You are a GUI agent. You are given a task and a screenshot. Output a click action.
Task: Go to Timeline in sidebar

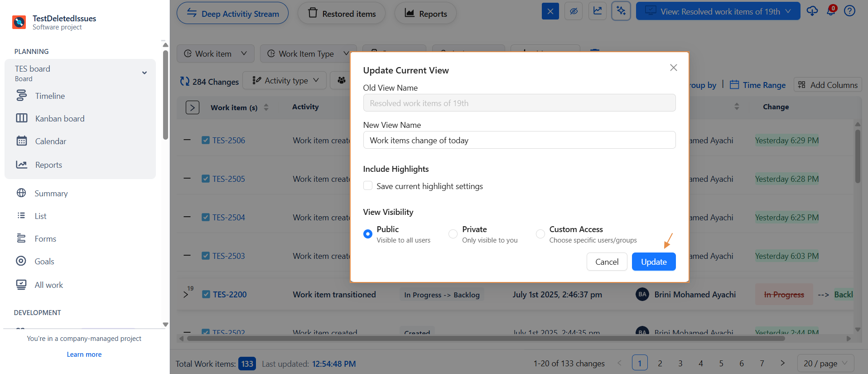click(50, 96)
